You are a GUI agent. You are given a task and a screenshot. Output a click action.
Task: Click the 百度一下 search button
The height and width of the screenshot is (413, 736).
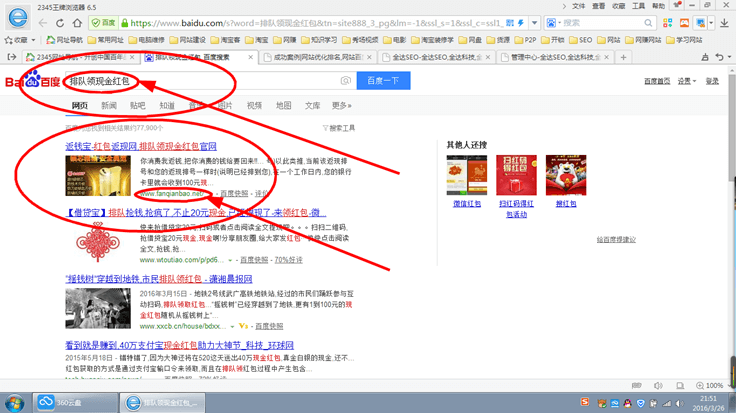(x=383, y=81)
